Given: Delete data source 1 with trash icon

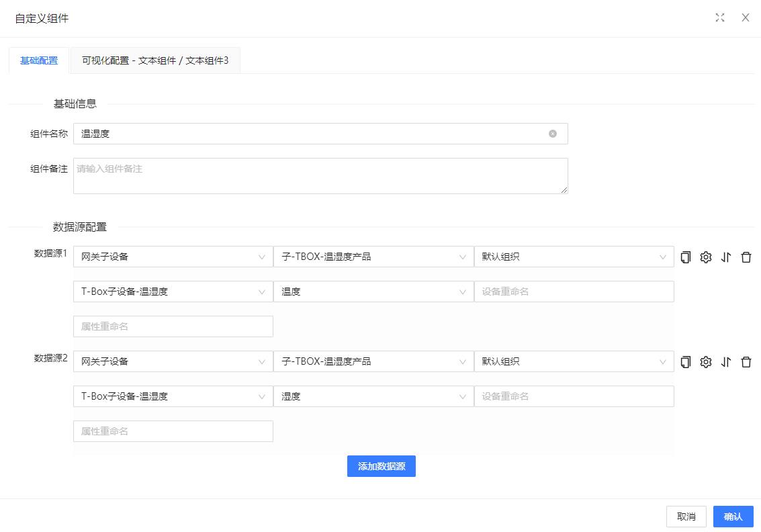Looking at the screenshot, I should click(x=746, y=257).
